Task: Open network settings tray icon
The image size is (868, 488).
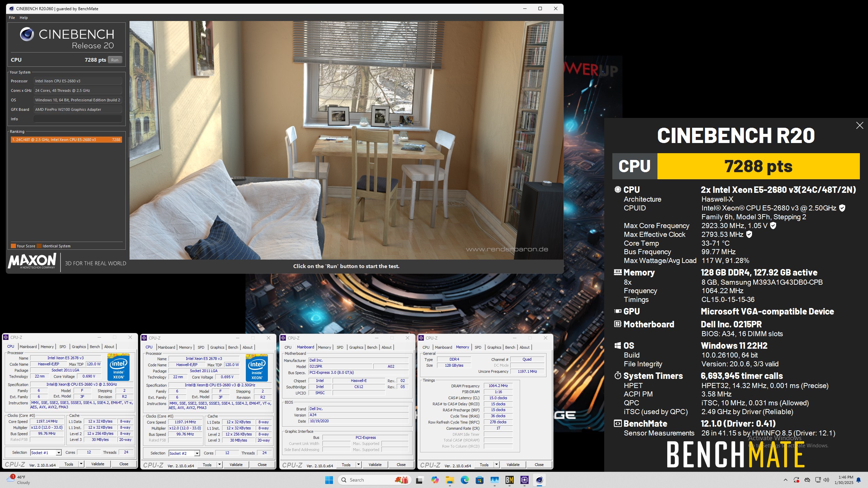Action: 818,480
